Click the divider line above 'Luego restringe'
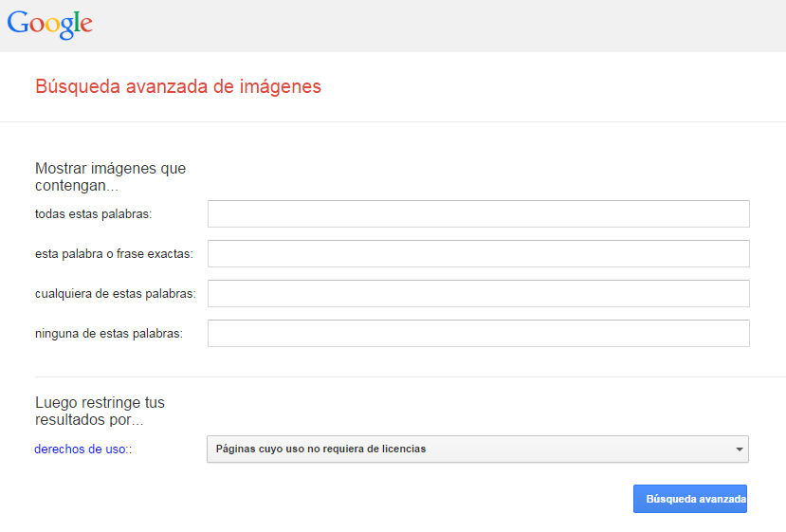 point(410,377)
